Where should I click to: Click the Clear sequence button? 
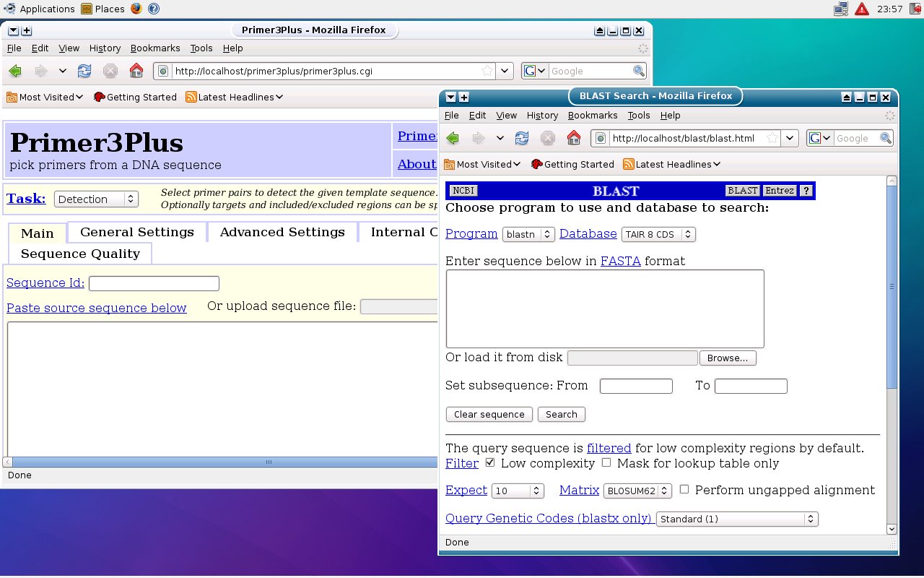click(x=489, y=414)
